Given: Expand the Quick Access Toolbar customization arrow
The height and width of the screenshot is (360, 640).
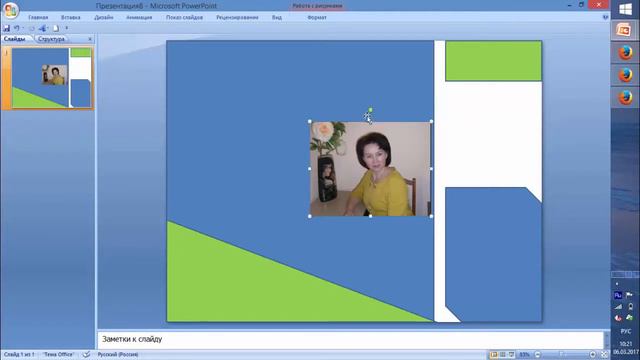Looking at the screenshot, I should [x=67, y=28].
